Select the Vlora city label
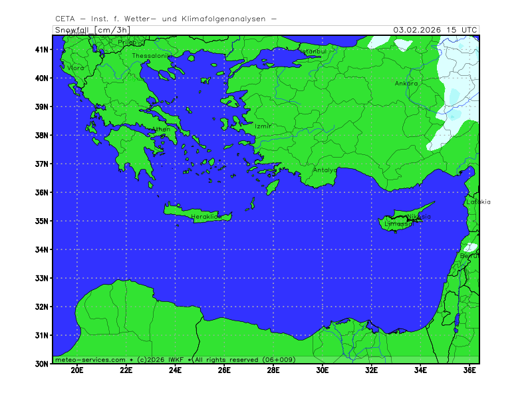 [75, 68]
